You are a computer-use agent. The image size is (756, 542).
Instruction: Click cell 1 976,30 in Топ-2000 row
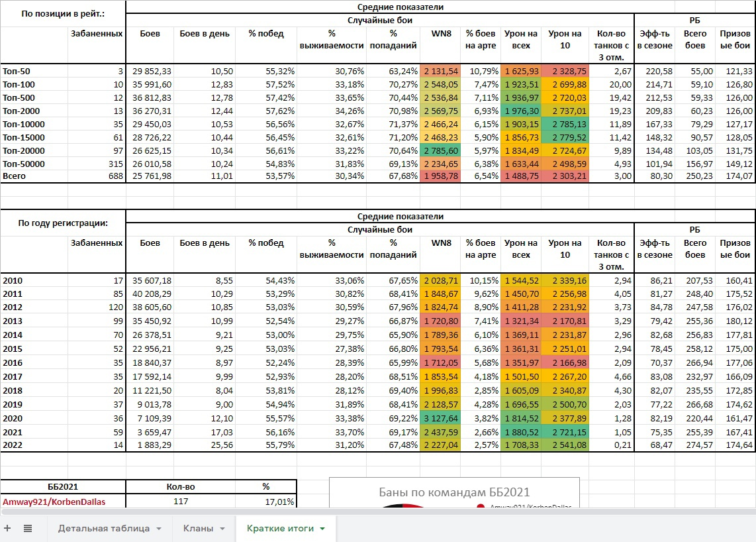521,111
